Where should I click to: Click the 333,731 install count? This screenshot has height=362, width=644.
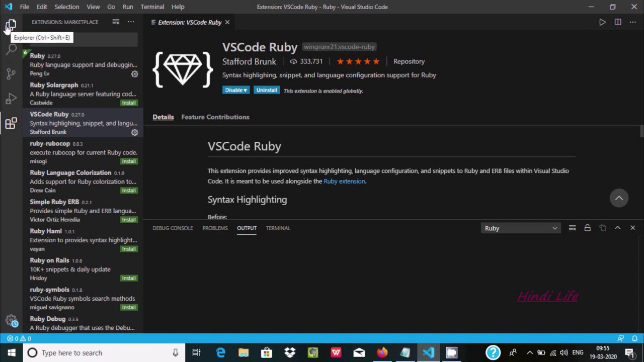(x=306, y=61)
